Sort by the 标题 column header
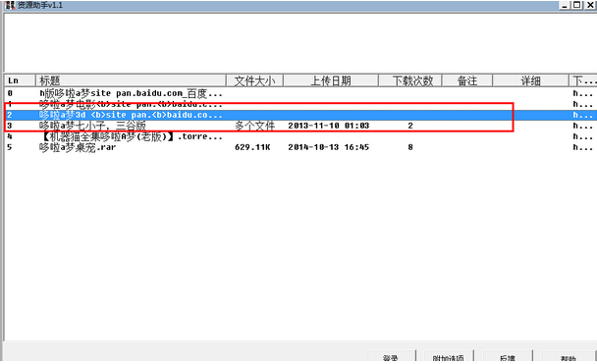 [131, 80]
